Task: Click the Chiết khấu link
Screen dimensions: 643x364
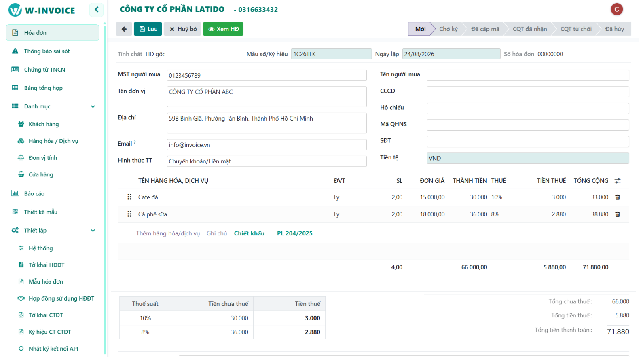Action: [249, 233]
